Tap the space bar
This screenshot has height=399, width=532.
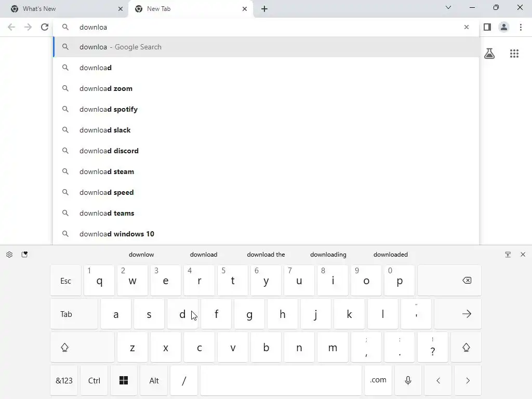(x=281, y=380)
